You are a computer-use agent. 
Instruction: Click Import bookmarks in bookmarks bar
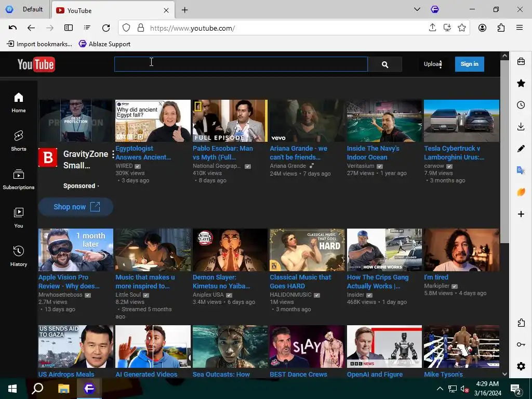(39, 44)
